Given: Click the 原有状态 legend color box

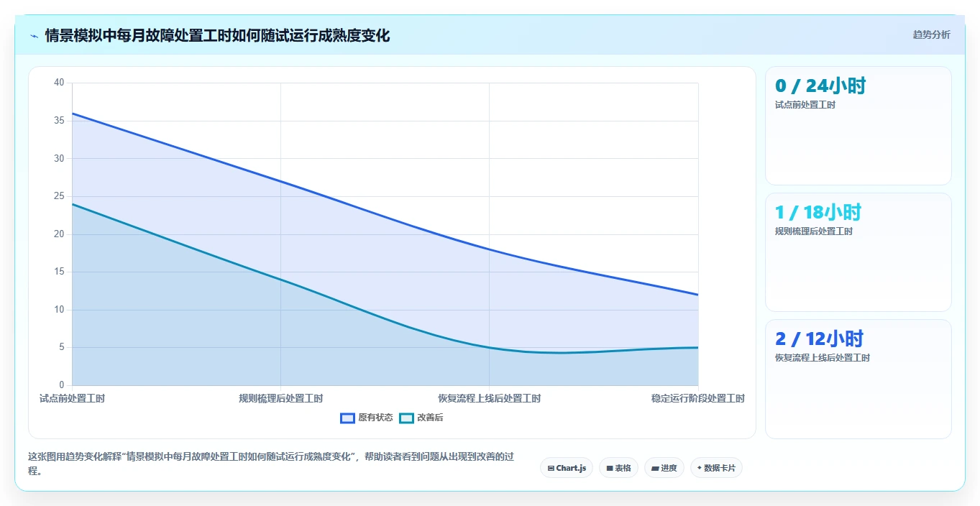Looking at the screenshot, I should click(x=348, y=418).
